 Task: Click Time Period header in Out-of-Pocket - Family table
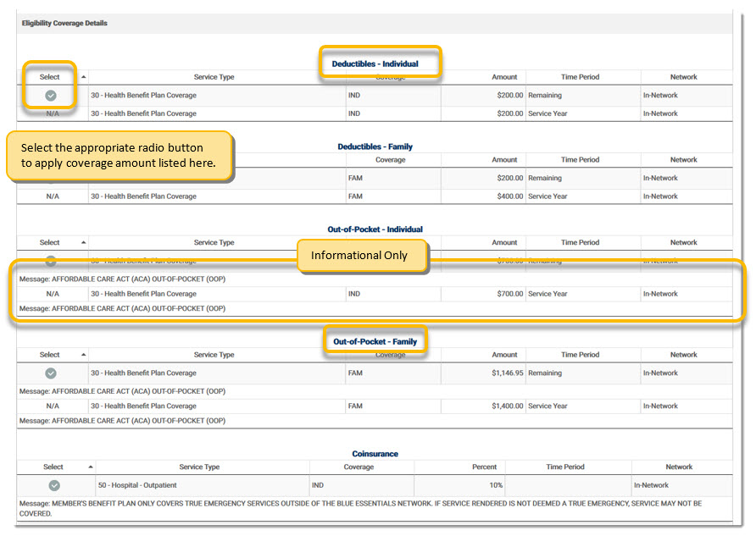(x=580, y=355)
